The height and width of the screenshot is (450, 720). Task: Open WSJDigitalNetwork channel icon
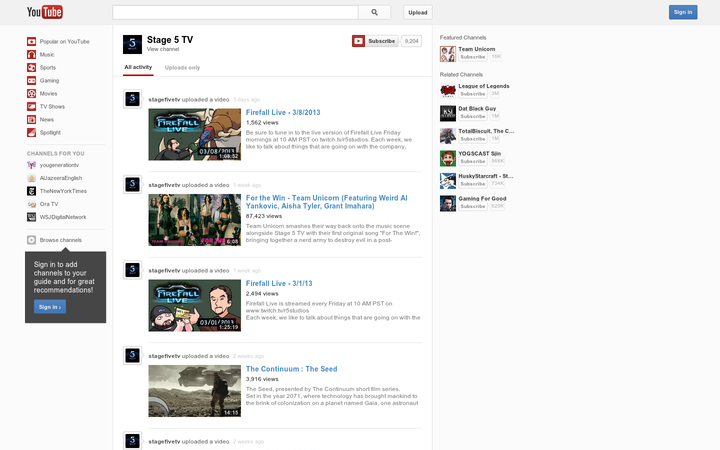(31, 217)
